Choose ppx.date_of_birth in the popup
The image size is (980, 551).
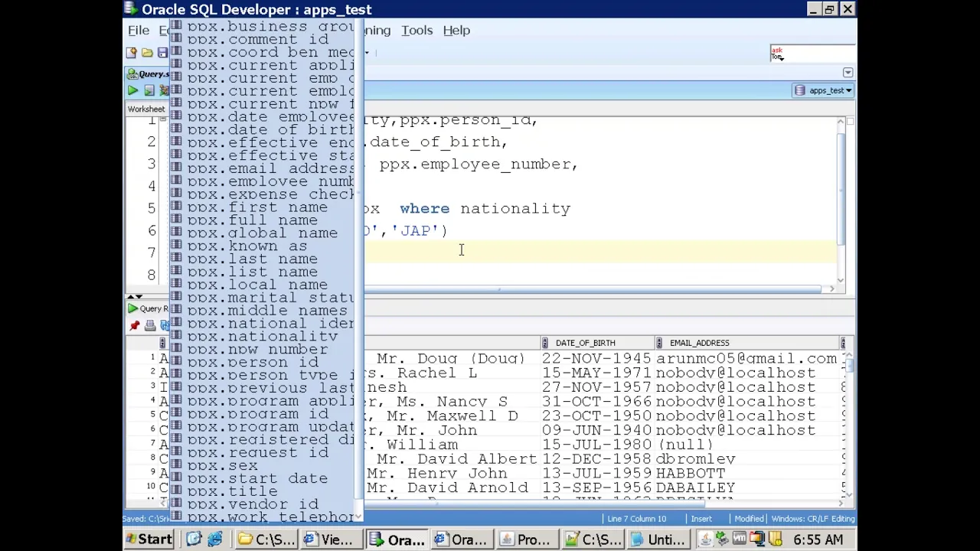(263, 130)
